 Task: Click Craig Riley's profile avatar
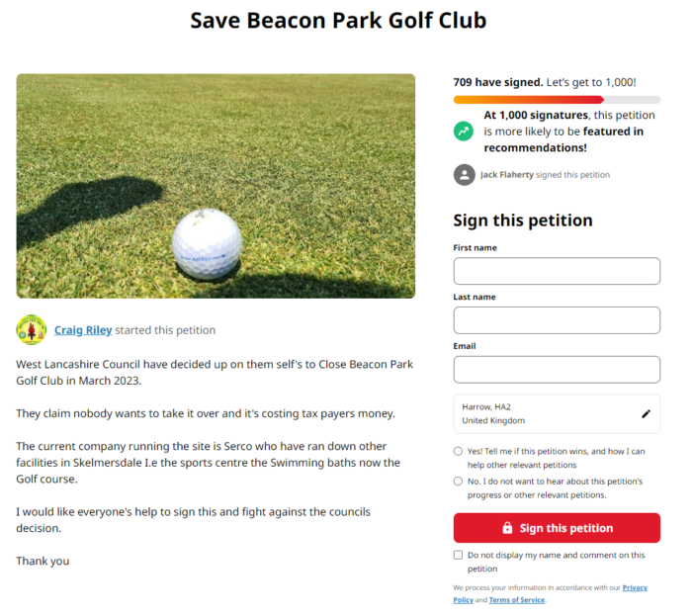click(33, 329)
